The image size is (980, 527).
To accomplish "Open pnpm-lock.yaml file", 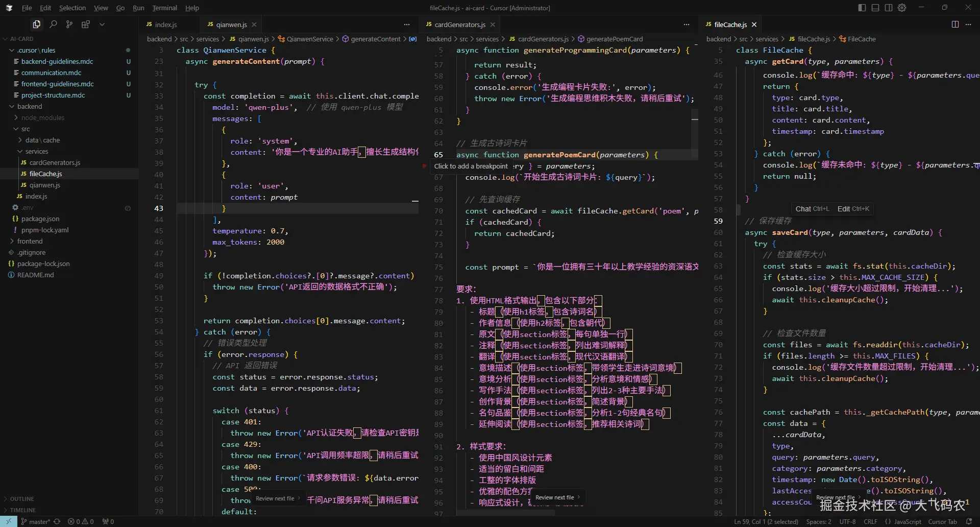I will click(x=45, y=230).
